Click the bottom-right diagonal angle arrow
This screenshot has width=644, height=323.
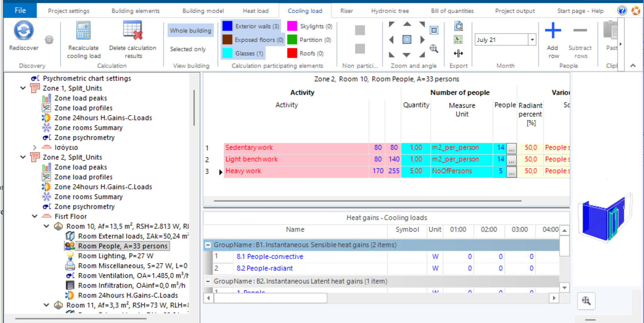(422, 54)
